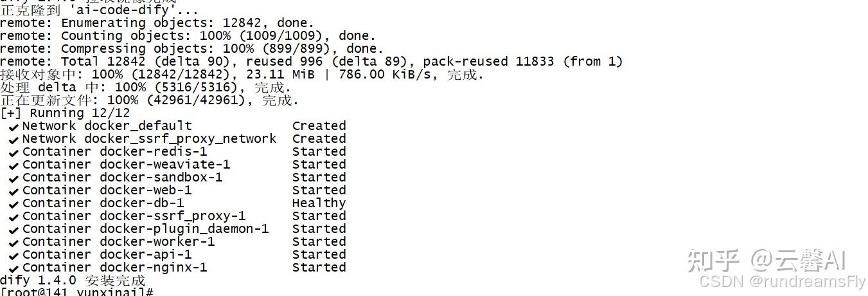Click the checkmark next to docker-nginx-1

coord(13,268)
